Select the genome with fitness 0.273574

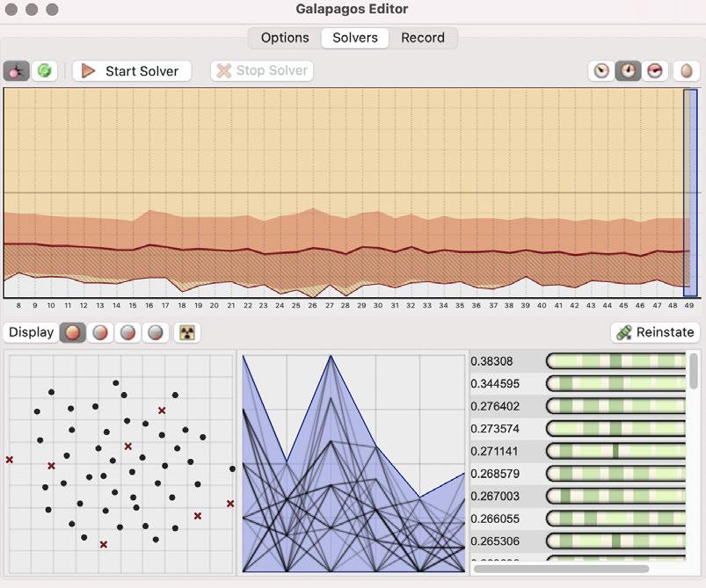click(x=578, y=429)
